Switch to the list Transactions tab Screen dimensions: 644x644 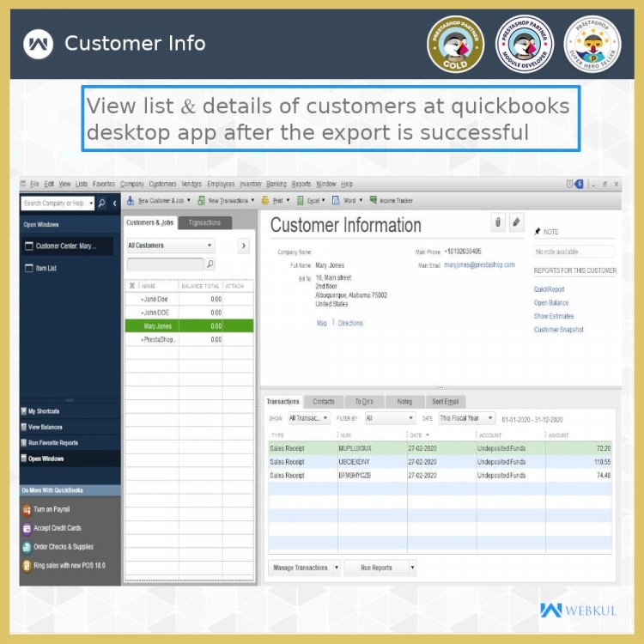[x=204, y=222]
